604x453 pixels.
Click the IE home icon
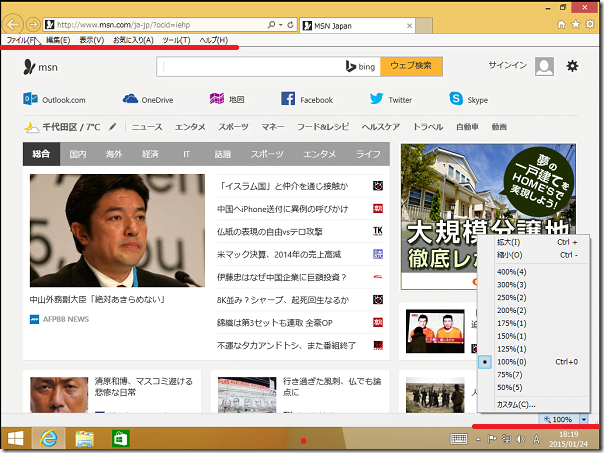click(x=557, y=23)
